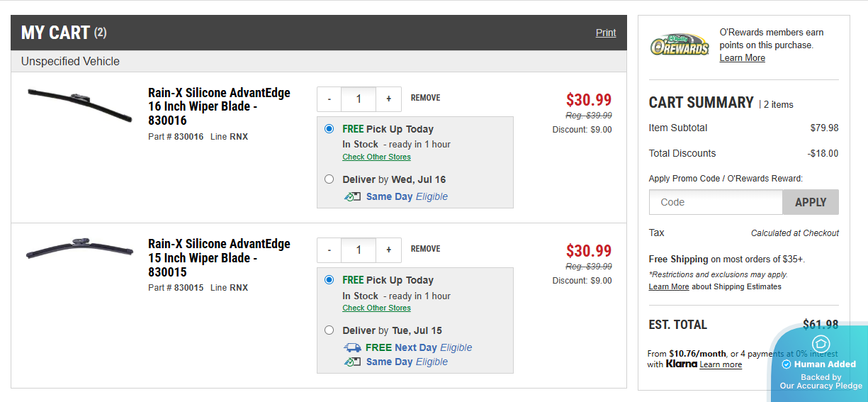This screenshot has width=868, height=402.
Task: Open Learn More about O'Rewards
Action: point(742,58)
